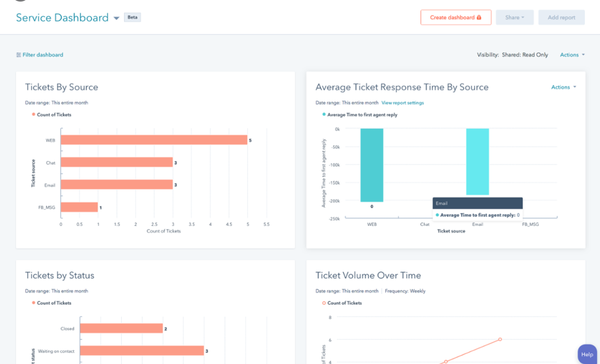Open the Service Dashboard name dropdown arrow

[116, 18]
